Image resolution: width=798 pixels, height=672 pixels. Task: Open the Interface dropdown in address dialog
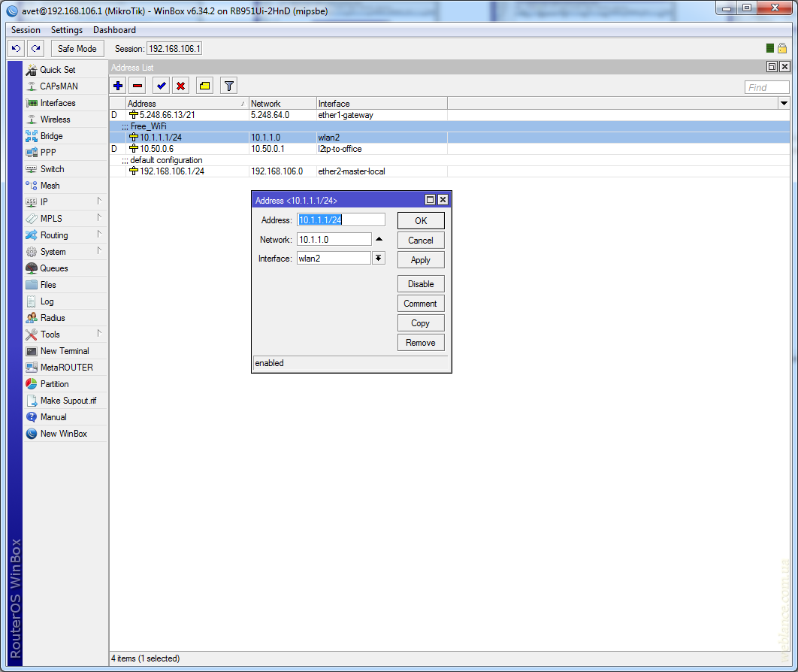379,258
